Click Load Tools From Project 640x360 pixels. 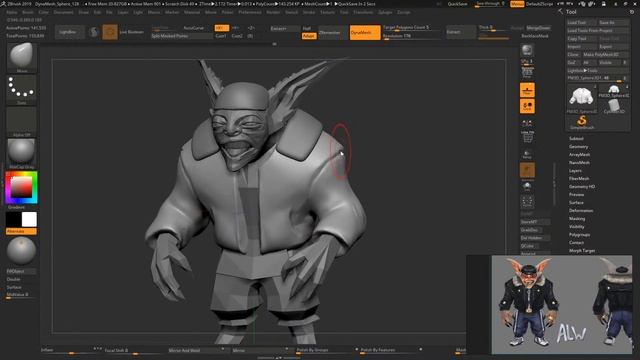(597, 31)
